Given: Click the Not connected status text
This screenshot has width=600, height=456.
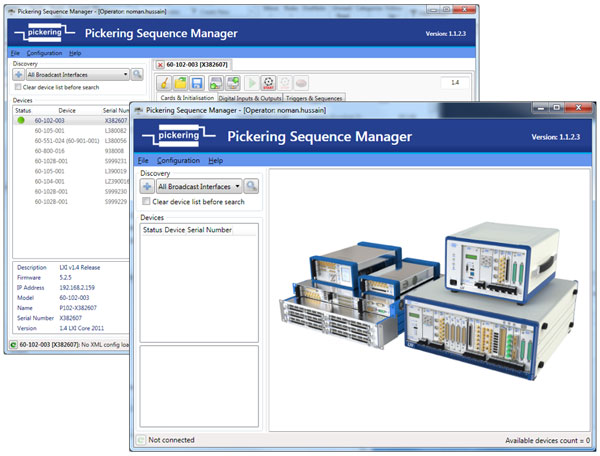Looking at the screenshot, I should [x=171, y=440].
